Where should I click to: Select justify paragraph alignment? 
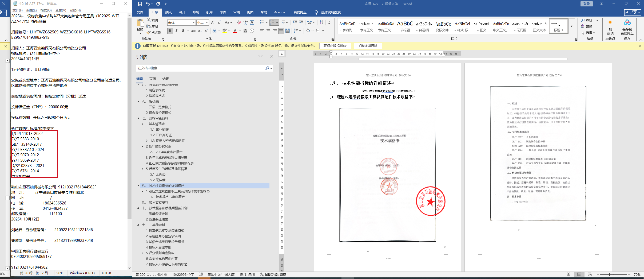[281, 31]
